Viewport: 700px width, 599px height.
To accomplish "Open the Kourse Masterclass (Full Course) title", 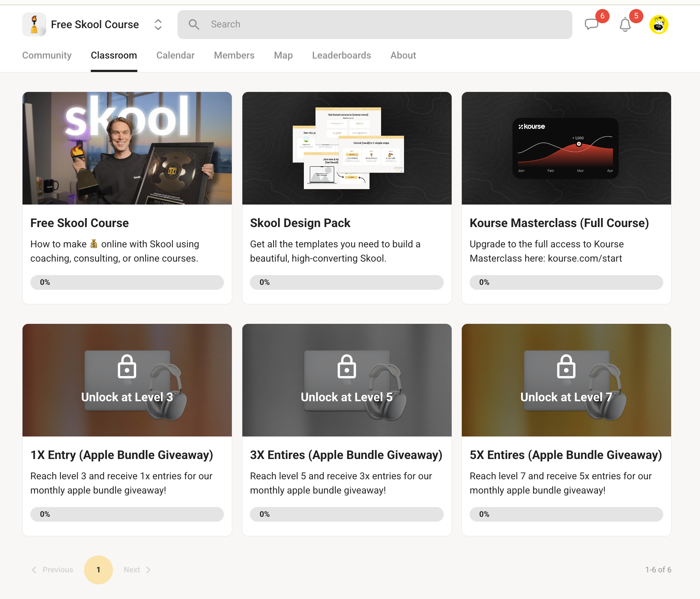I will coord(559,223).
